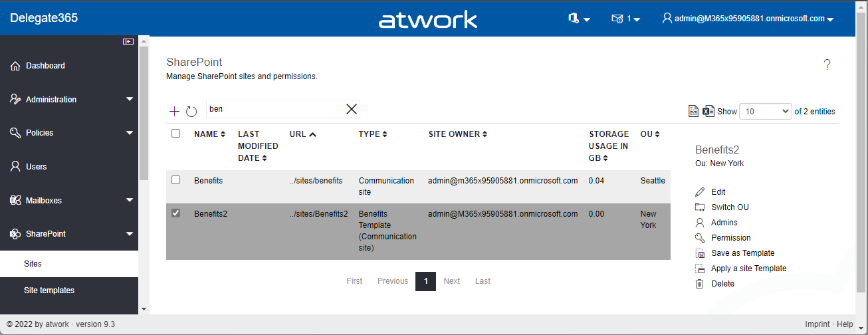Export list to Excel icon
This screenshot has height=335, width=868.
click(708, 111)
